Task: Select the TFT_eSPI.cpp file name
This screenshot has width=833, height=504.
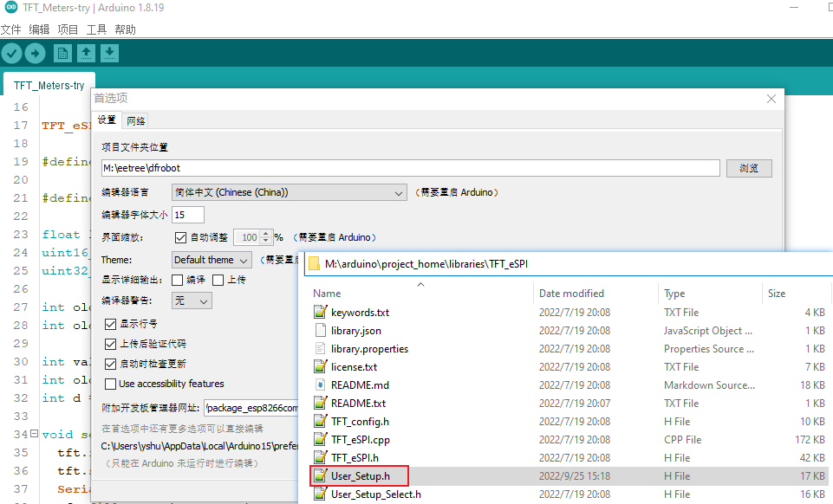Action: (361, 440)
